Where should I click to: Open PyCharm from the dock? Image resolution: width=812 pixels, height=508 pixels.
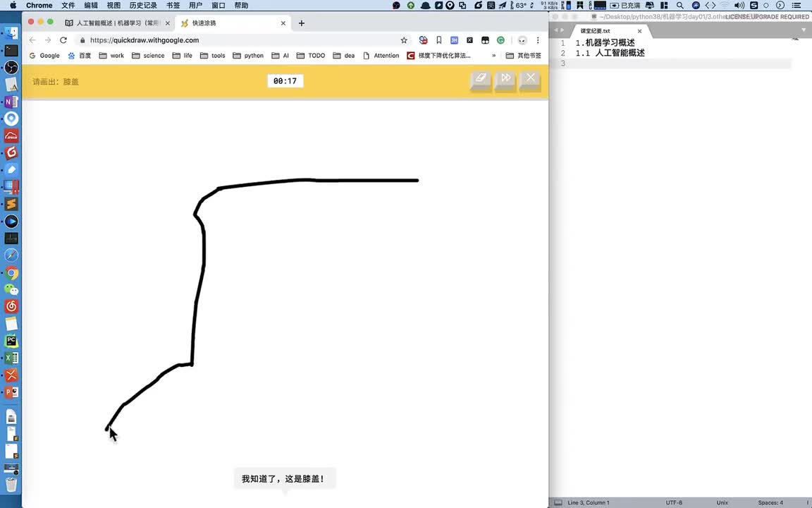coord(11,341)
